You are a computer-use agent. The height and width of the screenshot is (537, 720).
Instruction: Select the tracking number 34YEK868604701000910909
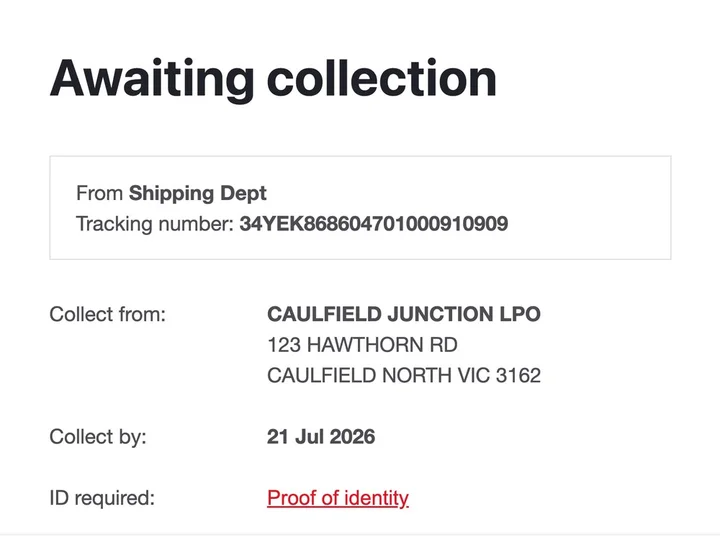pos(374,224)
